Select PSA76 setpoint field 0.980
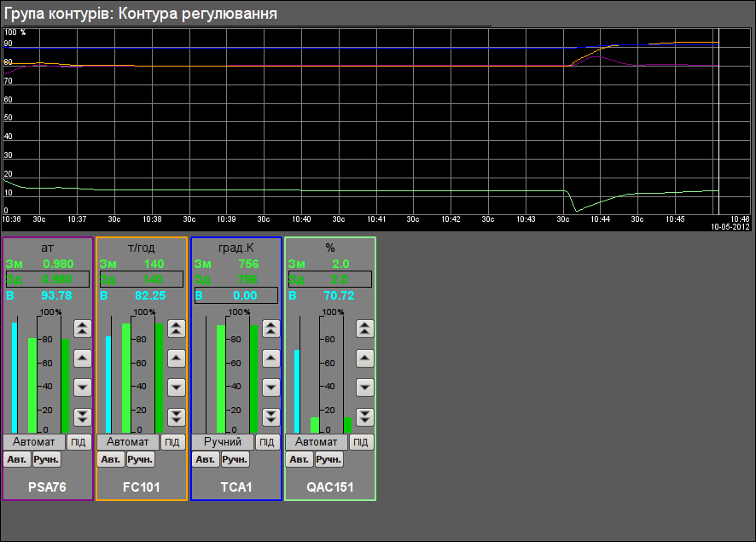Viewport: 756px width, 542px height. (x=48, y=279)
